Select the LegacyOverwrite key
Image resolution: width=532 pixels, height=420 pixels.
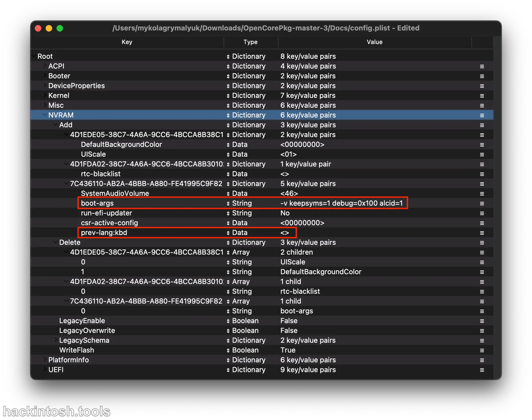[x=87, y=331]
